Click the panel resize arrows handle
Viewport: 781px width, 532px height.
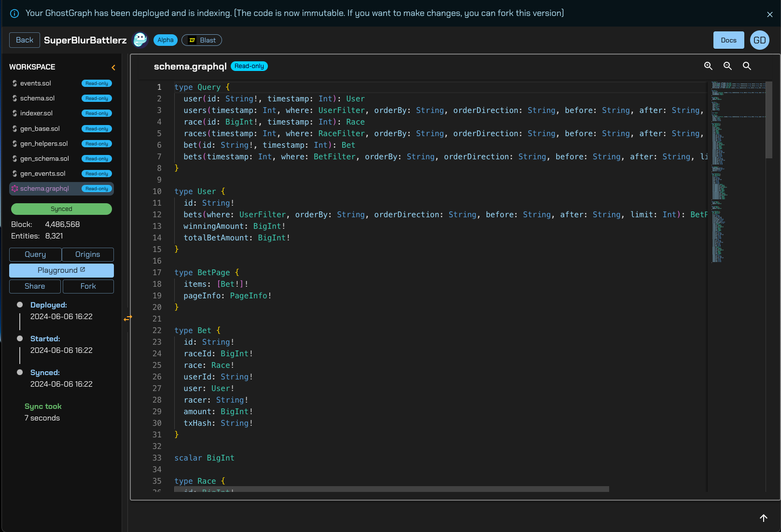tap(128, 318)
